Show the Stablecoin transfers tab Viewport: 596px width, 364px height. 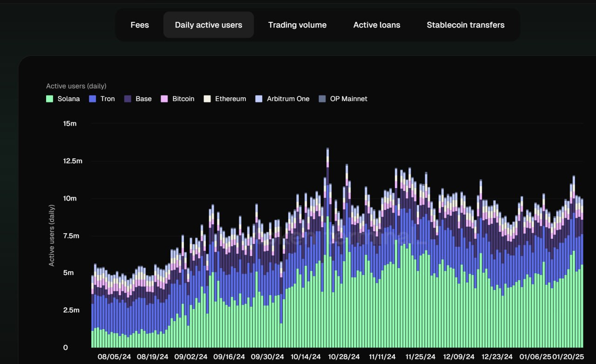[465, 25]
